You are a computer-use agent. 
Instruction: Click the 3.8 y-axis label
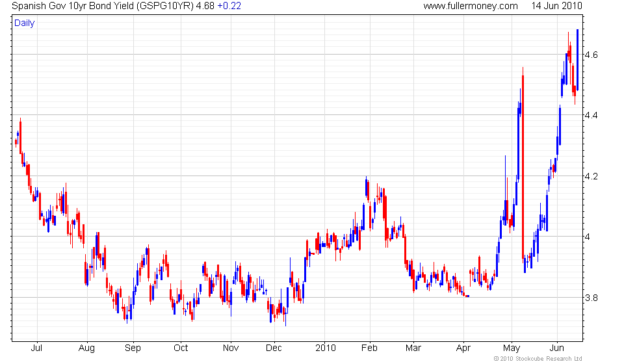591,298
